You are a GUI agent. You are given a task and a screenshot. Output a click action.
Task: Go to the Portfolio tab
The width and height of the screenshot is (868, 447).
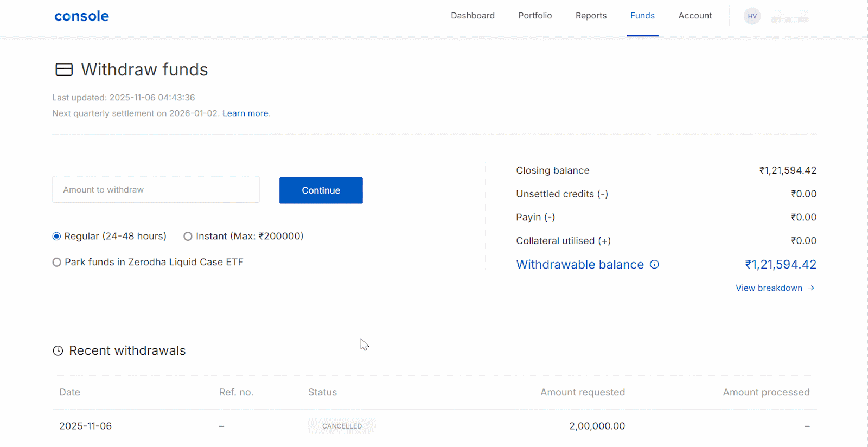pos(535,16)
